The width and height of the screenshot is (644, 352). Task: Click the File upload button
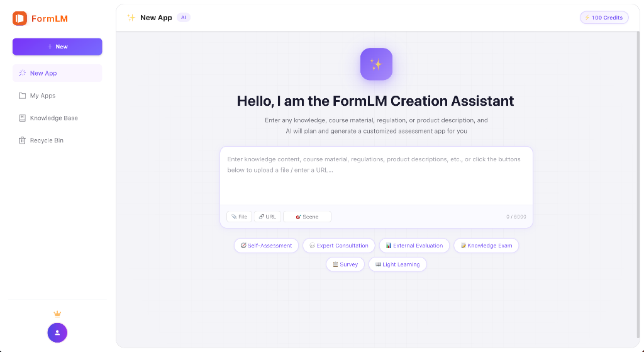tap(239, 217)
